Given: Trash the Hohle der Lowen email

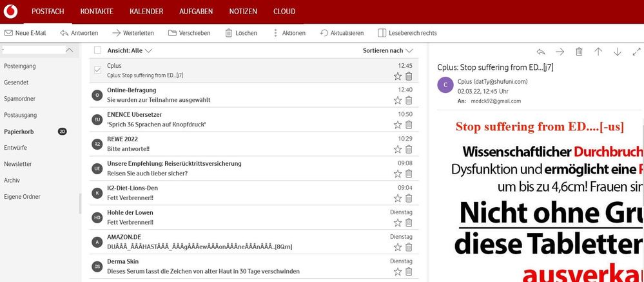Looking at the screenshot, I should pos(409,223).
